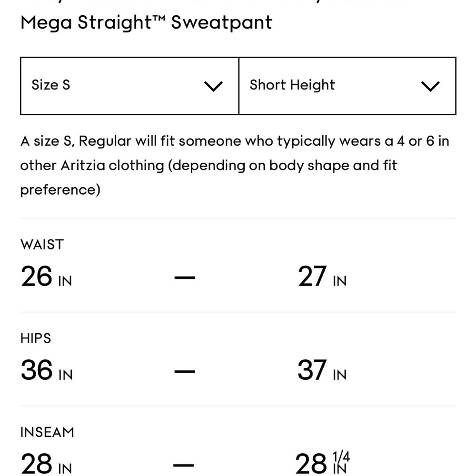Select the INSEAM measurement label
Viewport: 476px width, 476px height.
tap(47, 432)
